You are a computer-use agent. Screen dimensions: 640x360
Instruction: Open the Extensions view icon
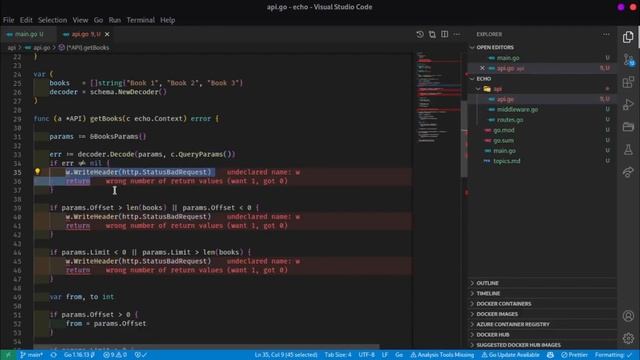pos(628,82)
